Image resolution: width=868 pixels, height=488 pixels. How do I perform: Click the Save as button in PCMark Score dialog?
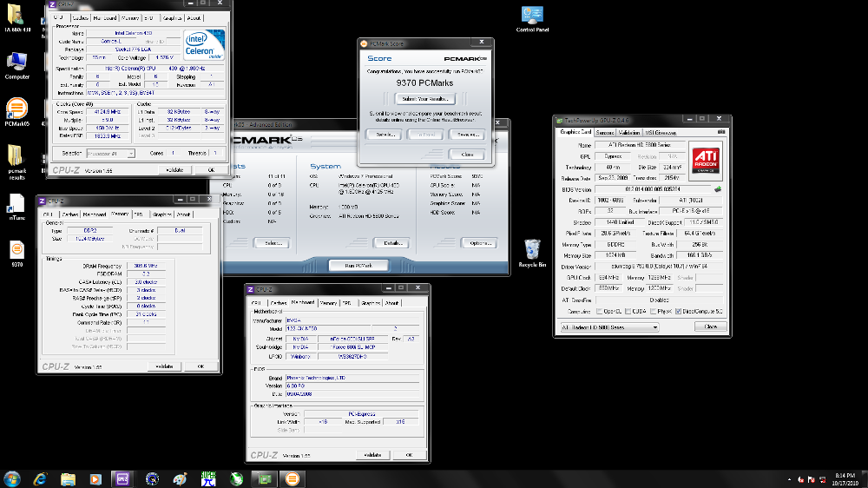point(467,135)
